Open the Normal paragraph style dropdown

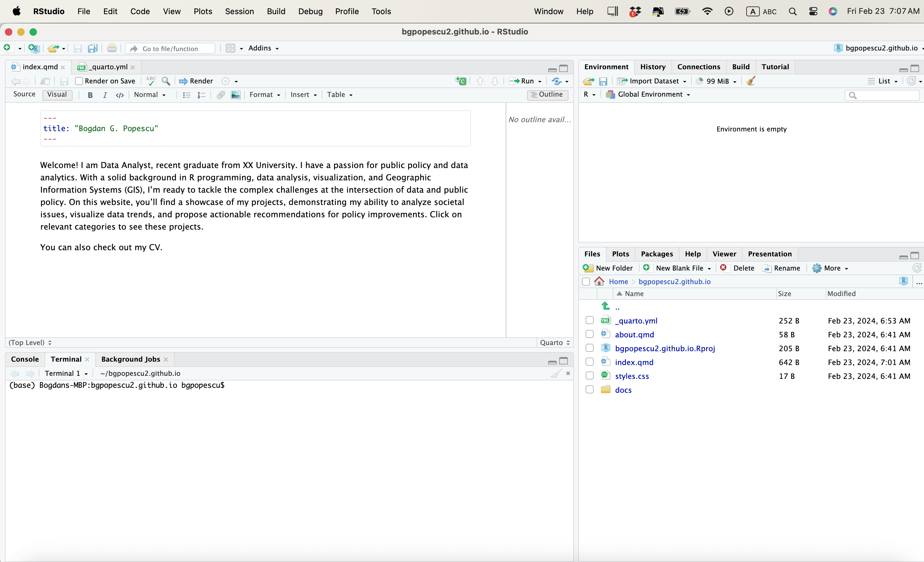coord(149,95)
